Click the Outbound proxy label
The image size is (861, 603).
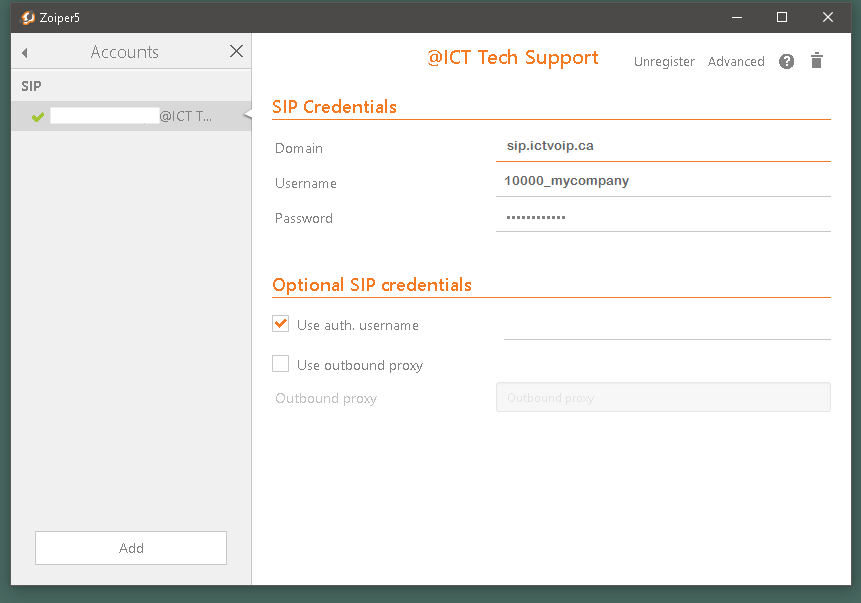326,398
